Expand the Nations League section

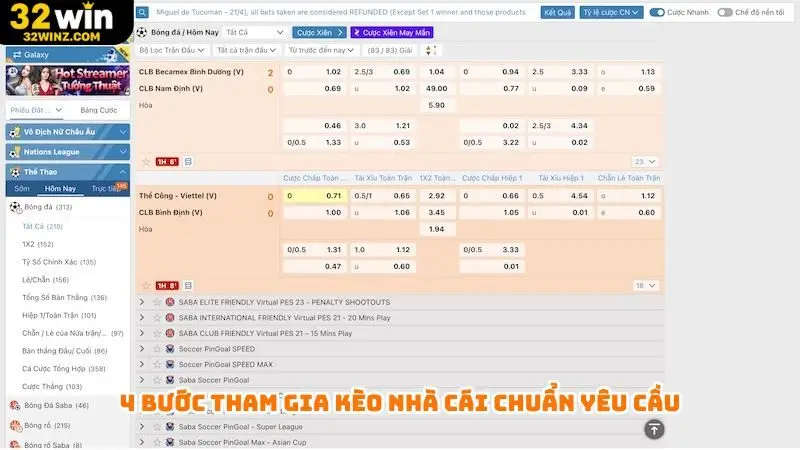pyautogui.click(x=67, y=152)
